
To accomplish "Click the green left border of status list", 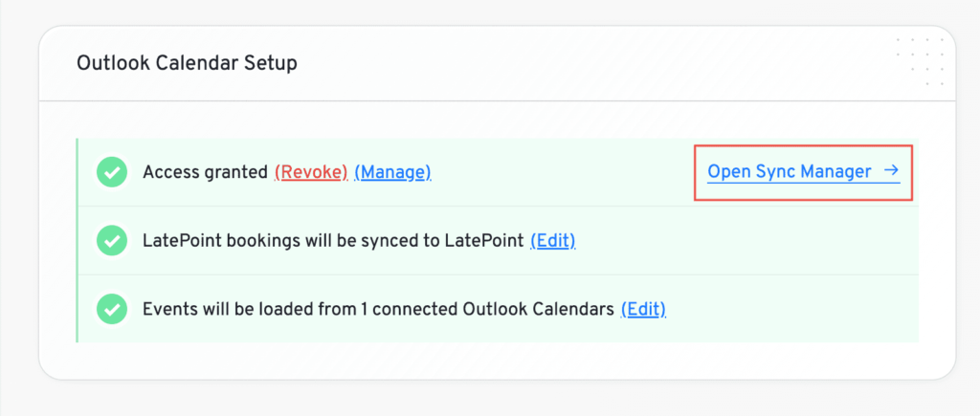I will click(77, 241).
